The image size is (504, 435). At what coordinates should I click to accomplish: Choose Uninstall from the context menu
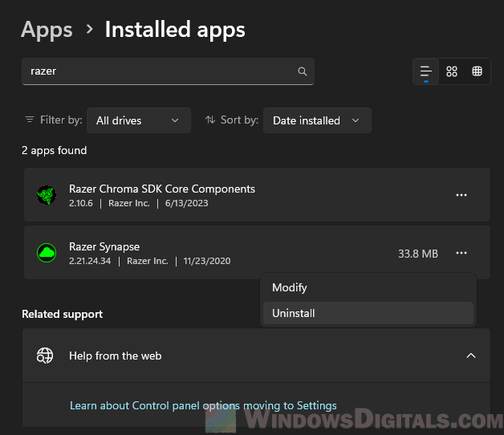tap(368, 313)
